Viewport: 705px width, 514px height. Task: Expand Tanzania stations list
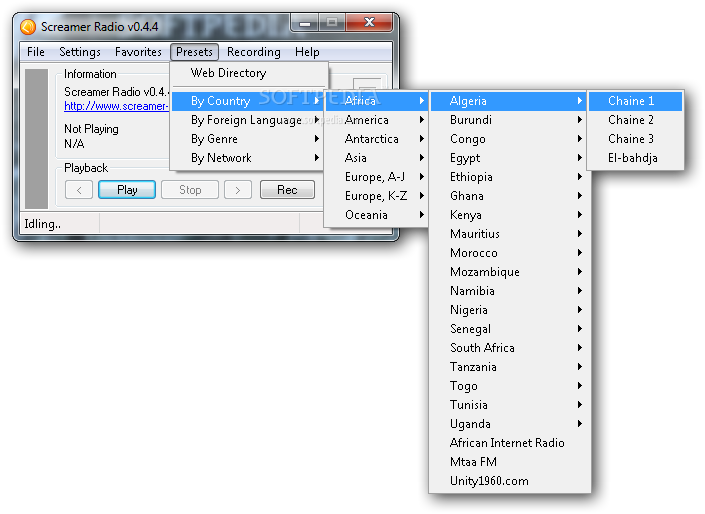coord(509,367)
